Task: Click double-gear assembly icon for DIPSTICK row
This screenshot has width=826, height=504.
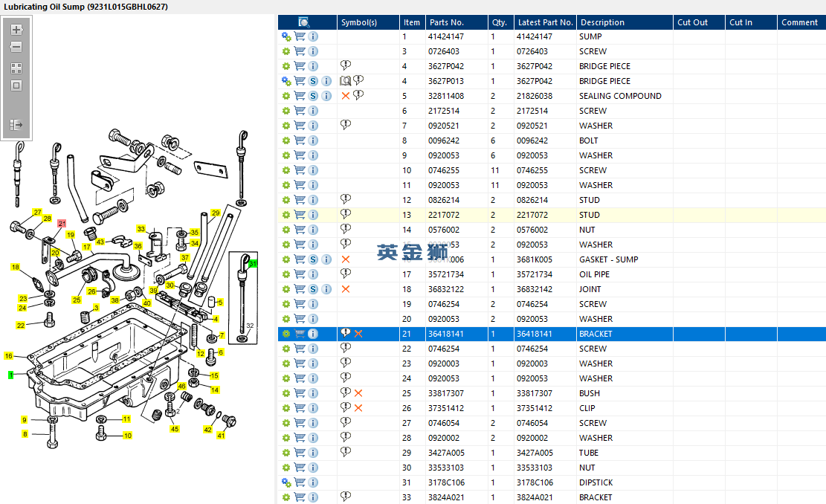Action: (x=285, y=482)
